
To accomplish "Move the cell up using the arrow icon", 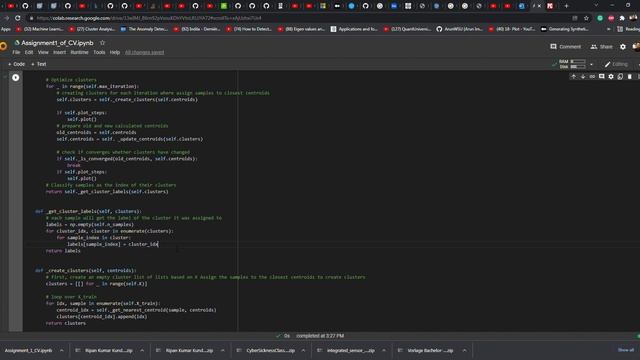I will tap(573, 76).
